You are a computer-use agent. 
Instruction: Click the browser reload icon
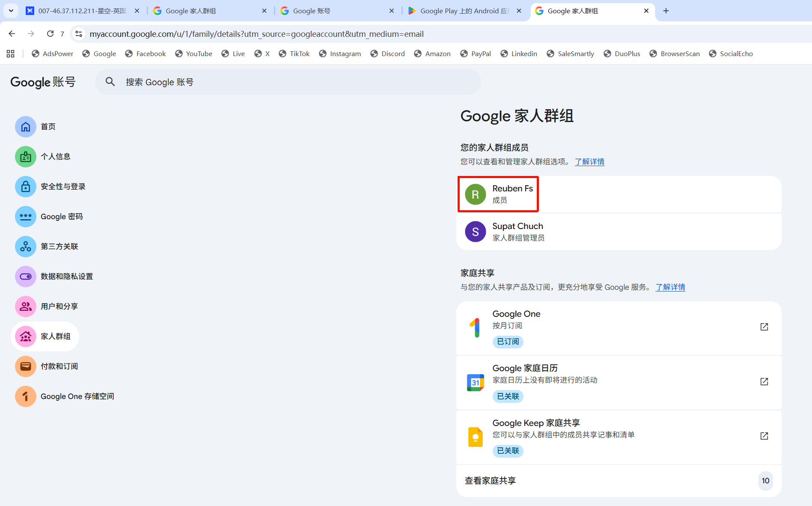tap(50, 34)
